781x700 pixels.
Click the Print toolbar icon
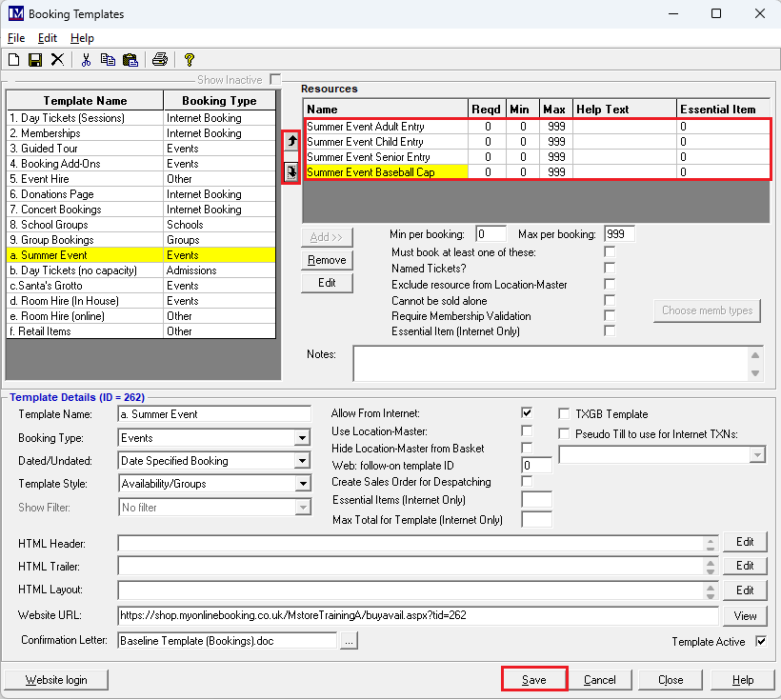point(160,59)
